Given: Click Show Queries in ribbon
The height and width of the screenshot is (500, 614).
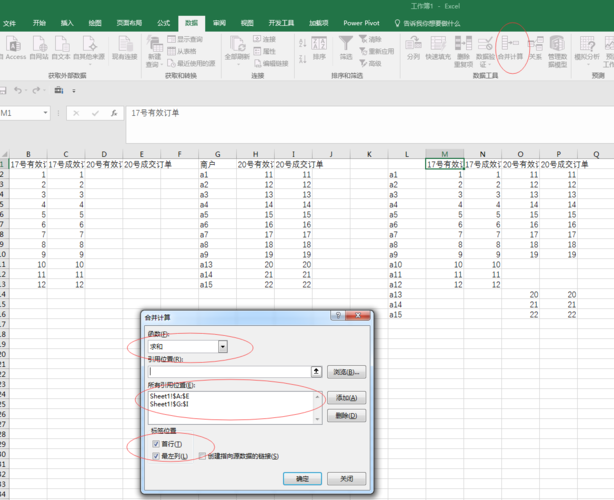Looking at the screenshot, I should click(185, 39).
